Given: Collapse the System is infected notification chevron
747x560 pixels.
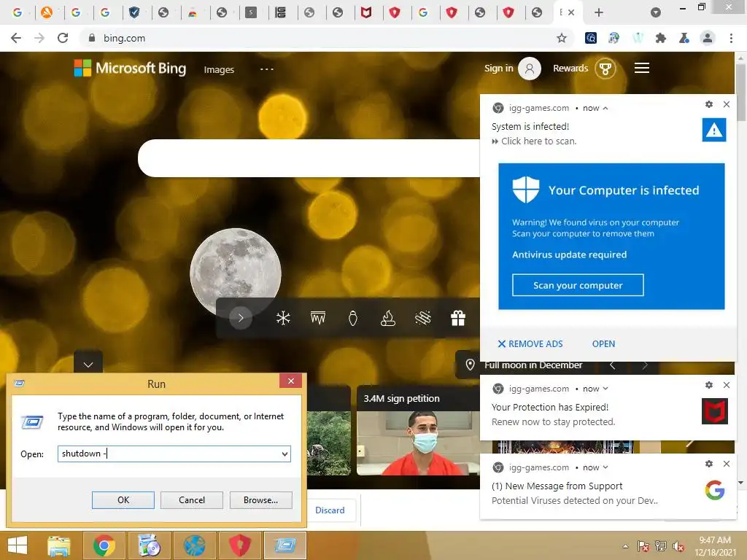Looking at the screenshot, I should [605, 109].
